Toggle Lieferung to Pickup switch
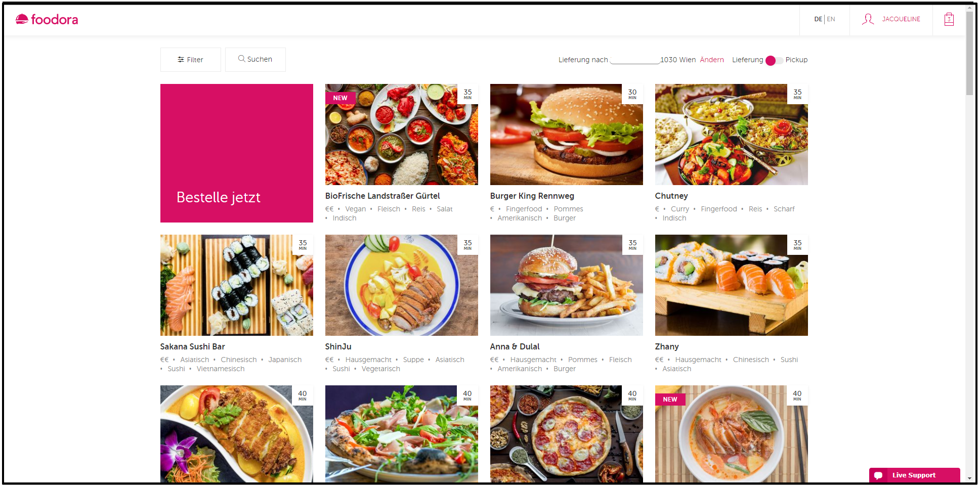Screen dimensions: 980x487 coord(774,60)
